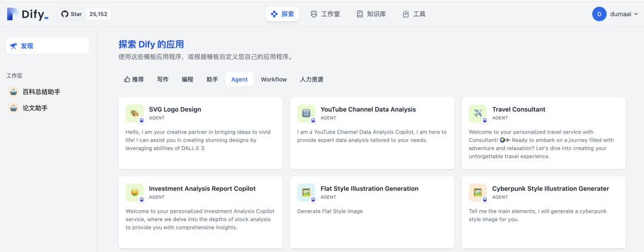Click the 论文助手 robot icon
The width and height of the screenshot is (644, 252).
tap(13, 108)
